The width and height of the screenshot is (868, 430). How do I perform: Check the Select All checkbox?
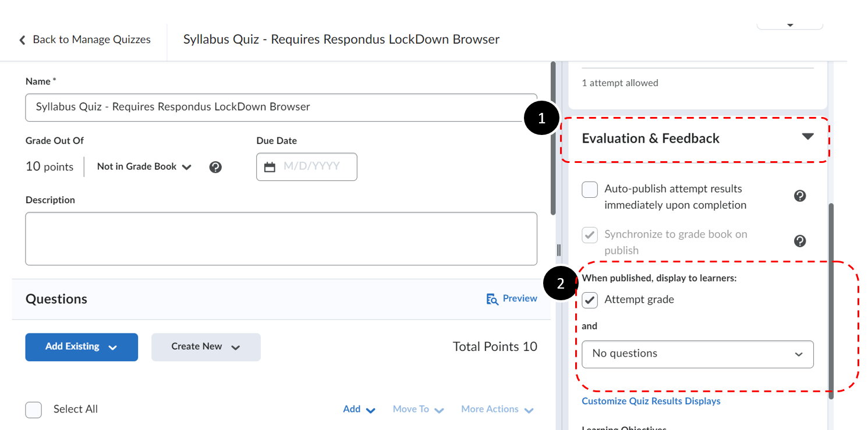point(34,410)
